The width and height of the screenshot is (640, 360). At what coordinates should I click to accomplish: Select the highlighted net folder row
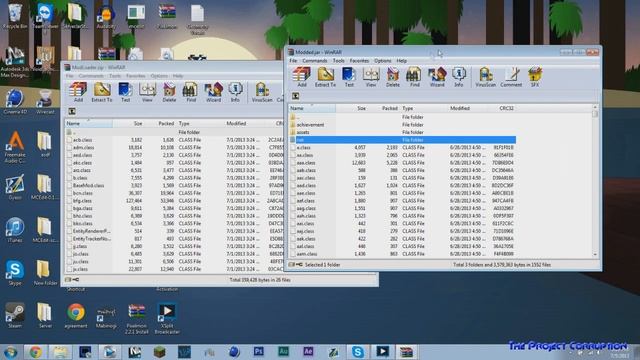click(402, 140)
